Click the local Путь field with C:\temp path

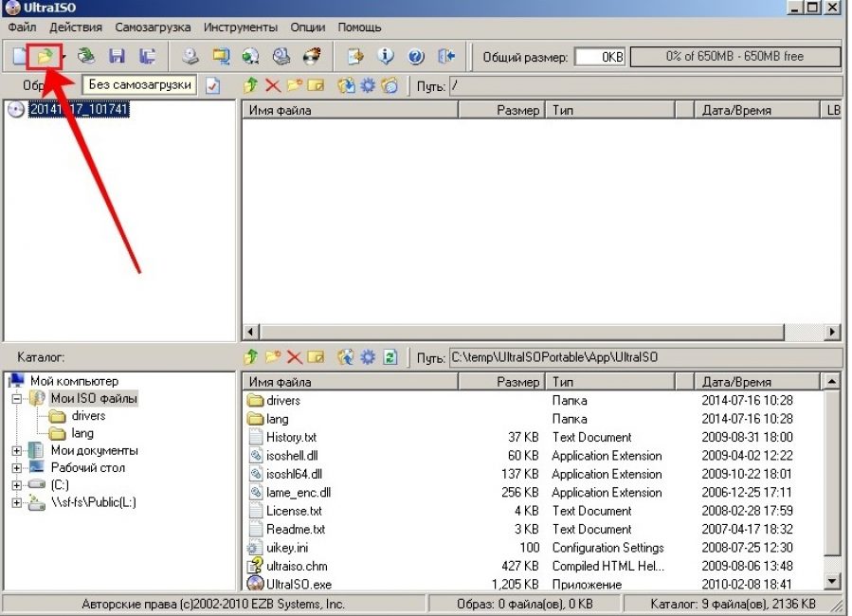pyautogui.click(x=645, y=357)
